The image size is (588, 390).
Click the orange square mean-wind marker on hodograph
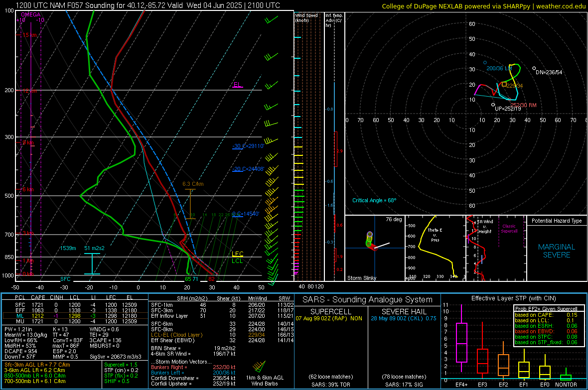(x=504, y=84)
